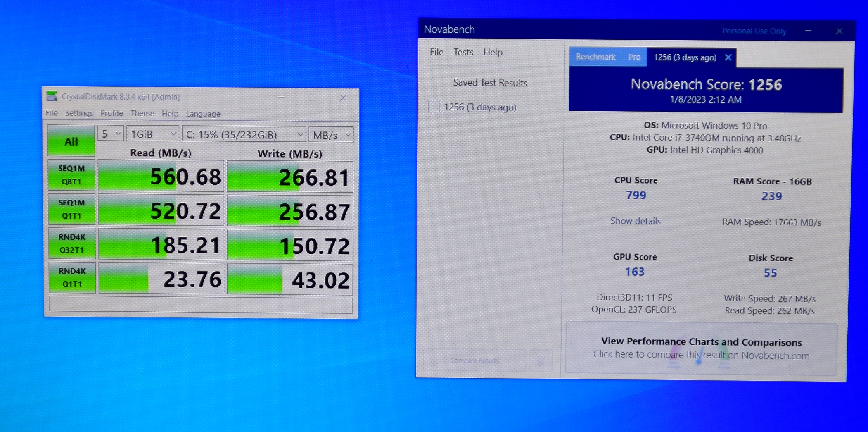
Task: Open the test count dropdown showing 5
Action: pyautogui.click(x=110, y=134)
